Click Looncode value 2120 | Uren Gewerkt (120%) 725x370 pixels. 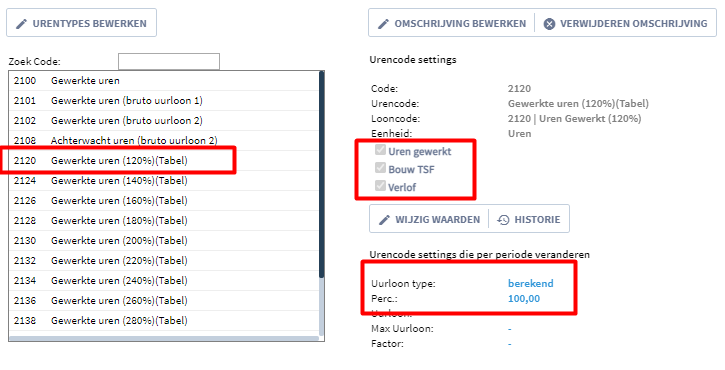[x=574, y=118]
